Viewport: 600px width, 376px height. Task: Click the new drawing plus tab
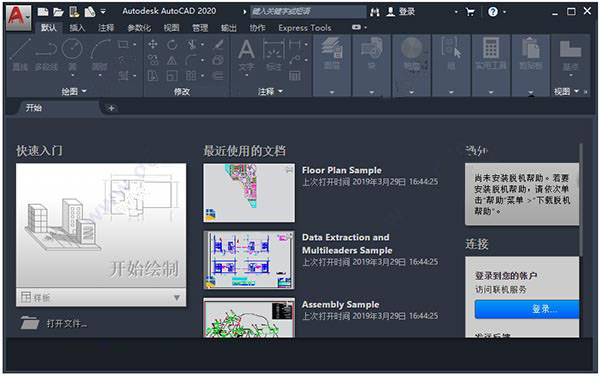click(x=111, y=108)
